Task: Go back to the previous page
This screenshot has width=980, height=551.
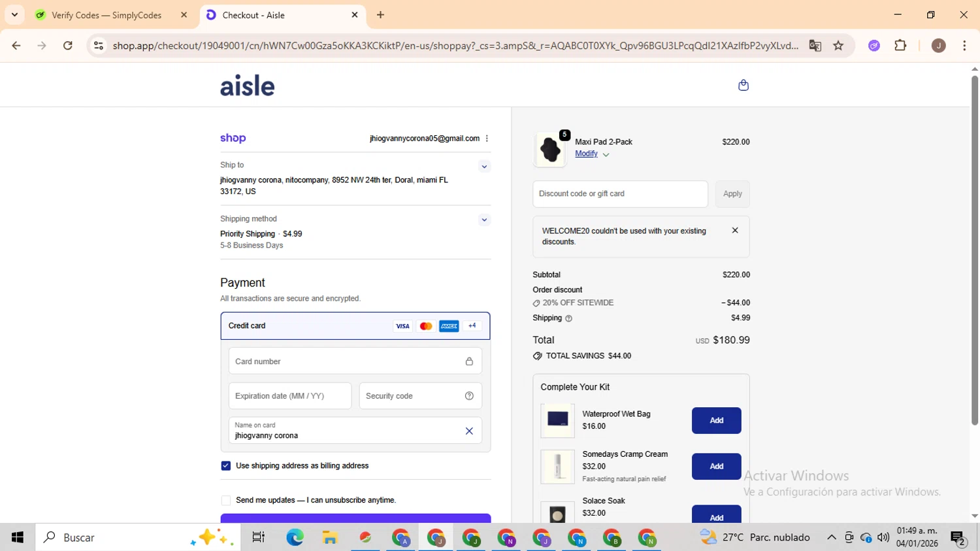Action: (16, 46)
